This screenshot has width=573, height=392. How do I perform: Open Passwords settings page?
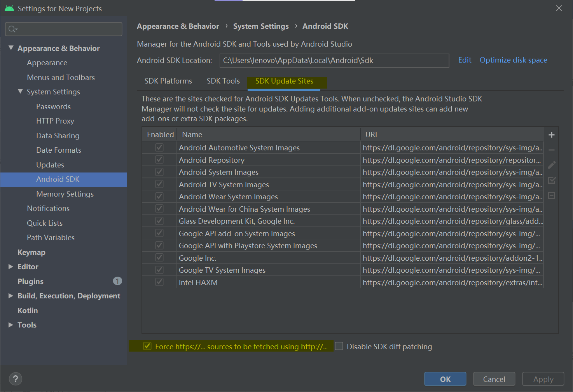tap(54, 106)
